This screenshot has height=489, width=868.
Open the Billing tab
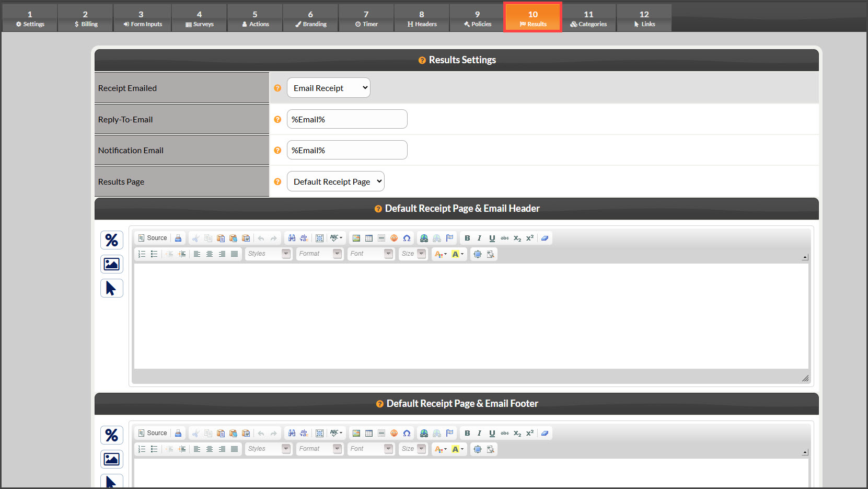click(86, 18)
